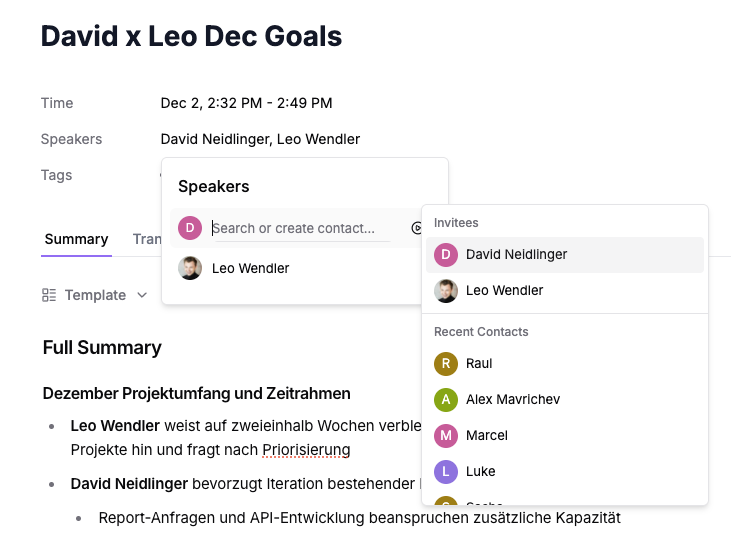This screenshot has height=538, width=731.
Task: Pick Marcel from Recent Contacts
Action: [486, 435]
